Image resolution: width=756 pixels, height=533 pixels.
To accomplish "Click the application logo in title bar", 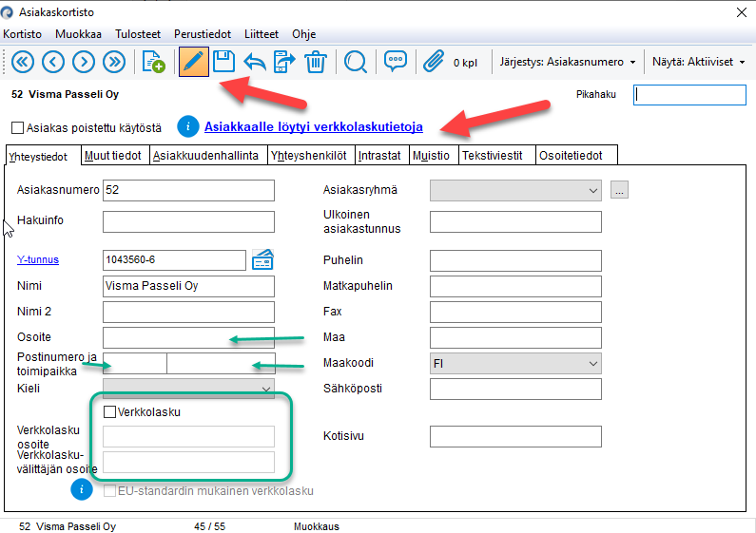I will point(7,12).
